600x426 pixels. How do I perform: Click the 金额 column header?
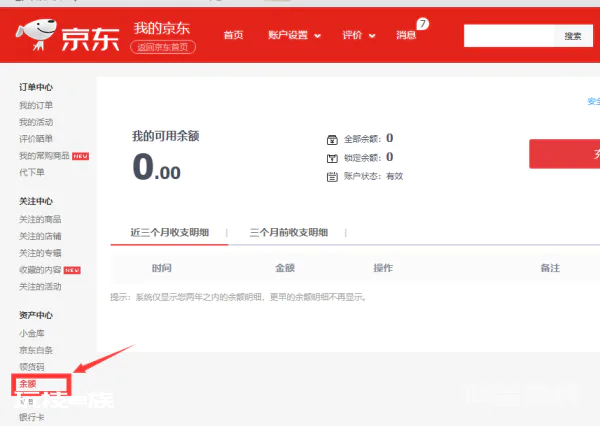285,268
